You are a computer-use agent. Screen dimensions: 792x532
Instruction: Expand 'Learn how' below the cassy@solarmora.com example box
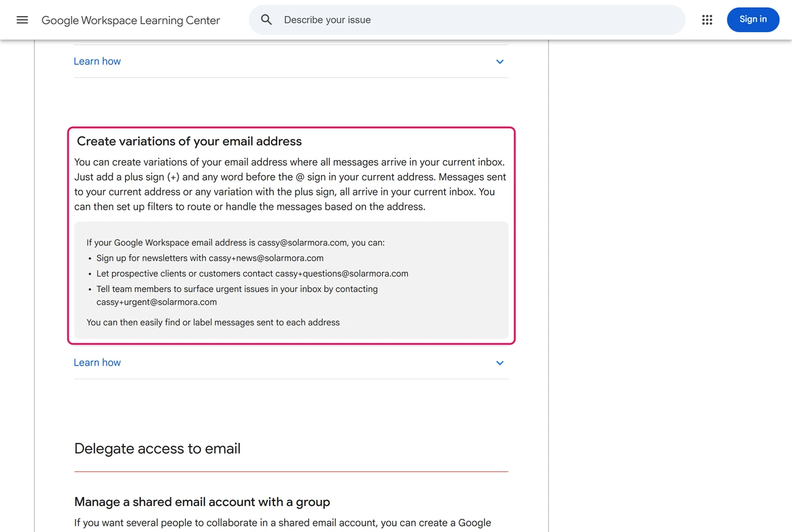click(97, 363)
